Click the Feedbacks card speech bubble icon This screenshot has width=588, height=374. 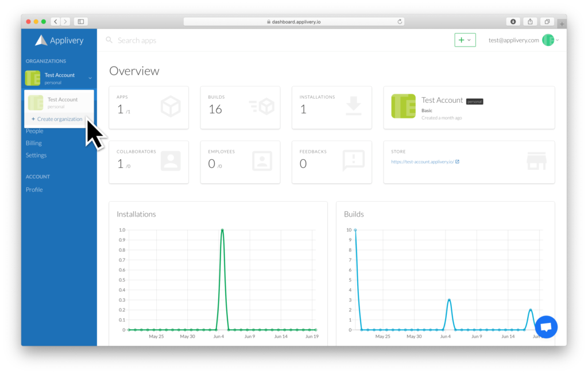(x=354, y=161)
